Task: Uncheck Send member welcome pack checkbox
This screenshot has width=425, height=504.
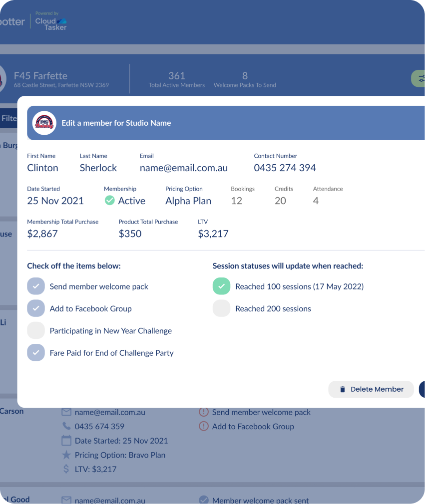Action: click(36, 286)
